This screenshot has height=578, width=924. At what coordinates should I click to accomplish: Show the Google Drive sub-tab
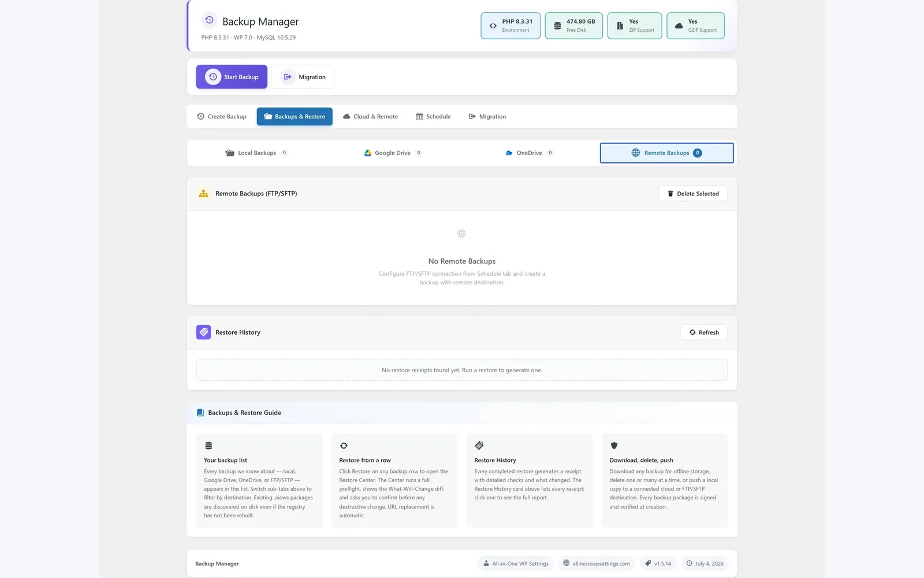coord(393,153)
